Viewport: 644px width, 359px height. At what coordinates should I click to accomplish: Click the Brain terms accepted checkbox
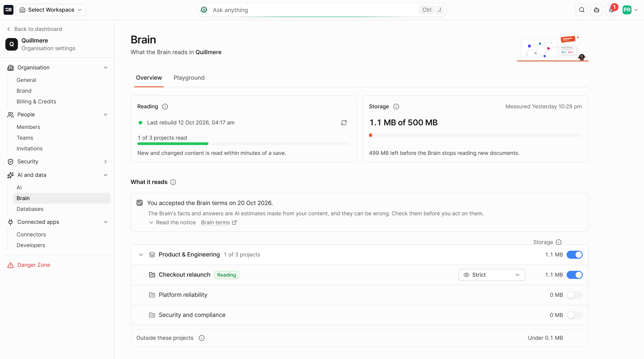coord(140,203)
